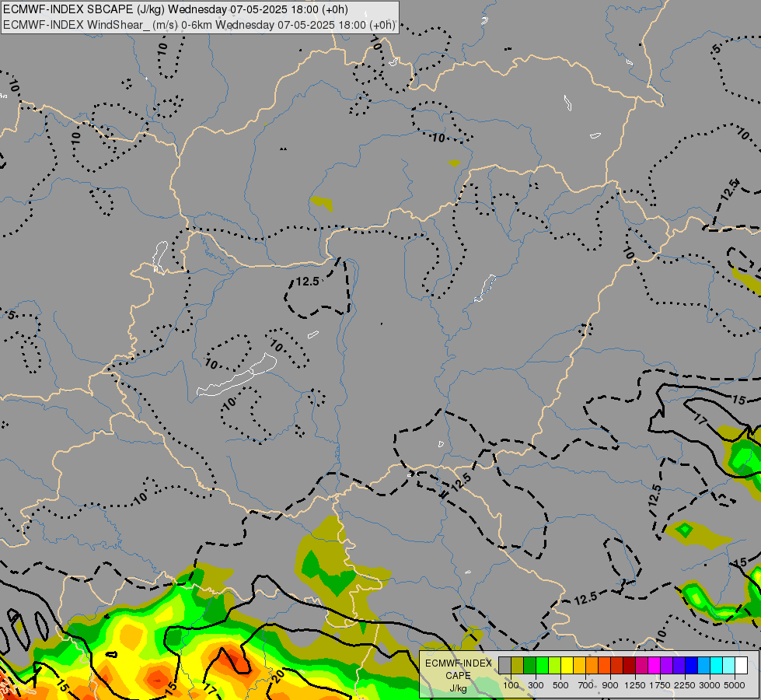This screenshot has width=761, height=700.
Task: Click the legend value label '700'
Action: [x=585, y=685]
